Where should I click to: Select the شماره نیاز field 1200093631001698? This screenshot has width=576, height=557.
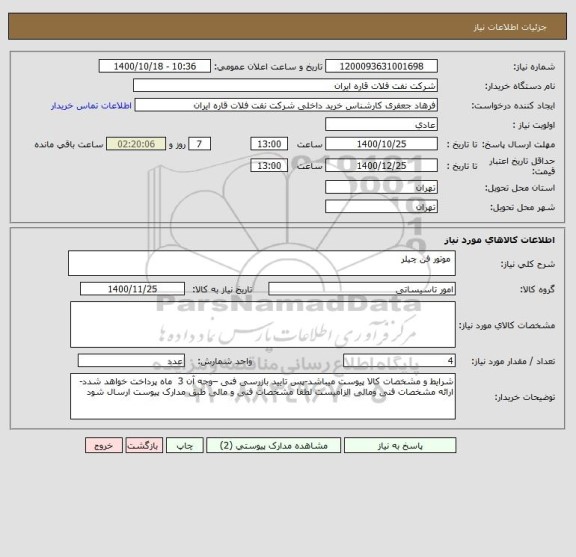[381, 66]
